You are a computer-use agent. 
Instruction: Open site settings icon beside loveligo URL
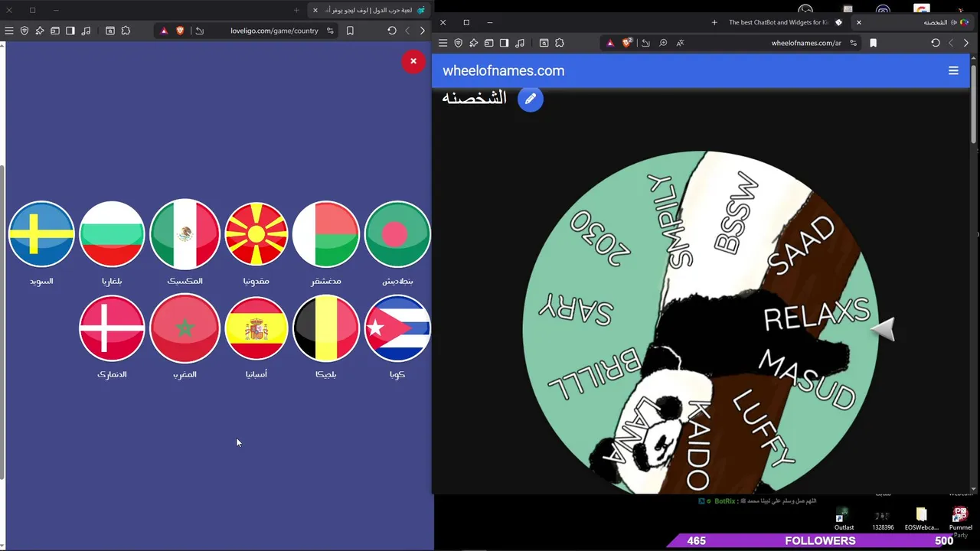(x=330, y=31)
